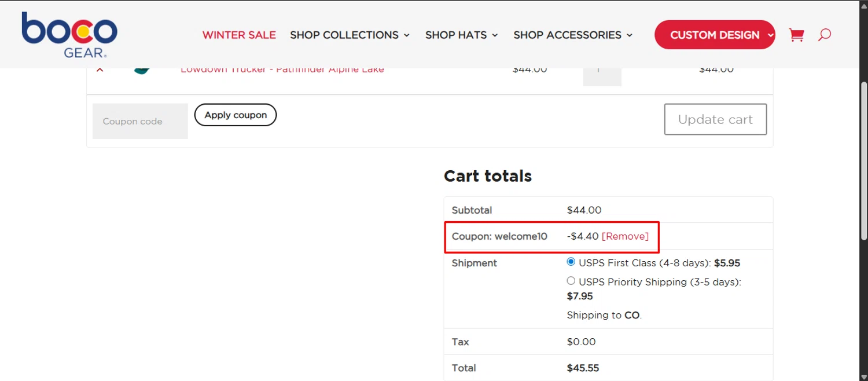This screenshot has width=868, height=381.
Task: Click the Lowdown Trucker product thumbnail
Action: pos(142,71)
